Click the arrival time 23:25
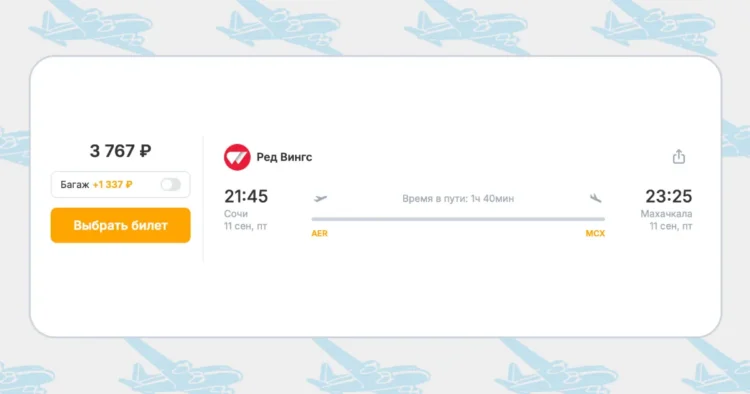The height and width of the screenshot is (394, 750). (669, 196)
